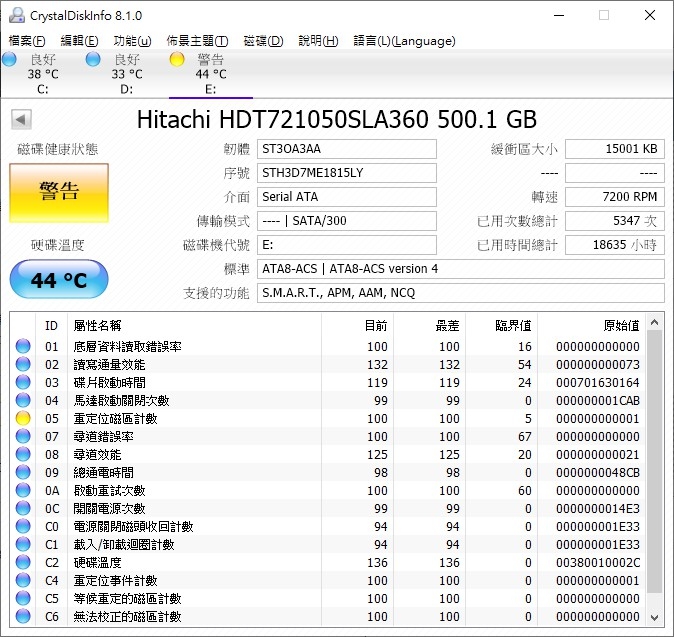This screenshot has width=674, height=637.
Task: Close the CrystalDiskInfo window
Action: (x=650, y=15)
